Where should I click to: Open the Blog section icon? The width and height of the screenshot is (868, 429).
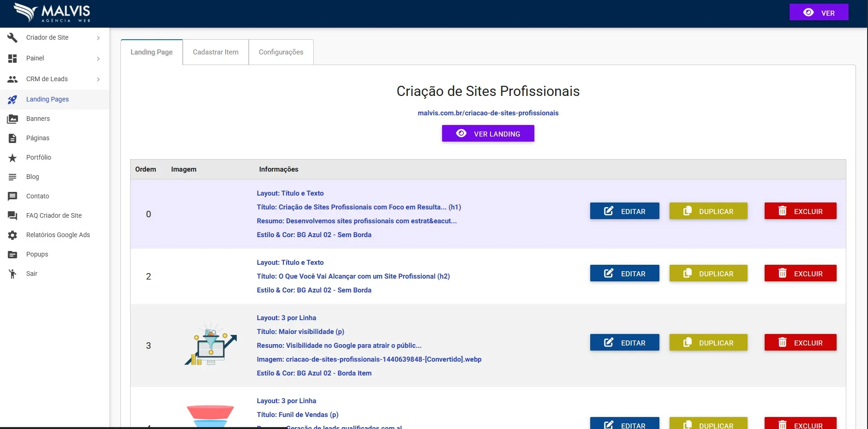(x=12, y=177)
